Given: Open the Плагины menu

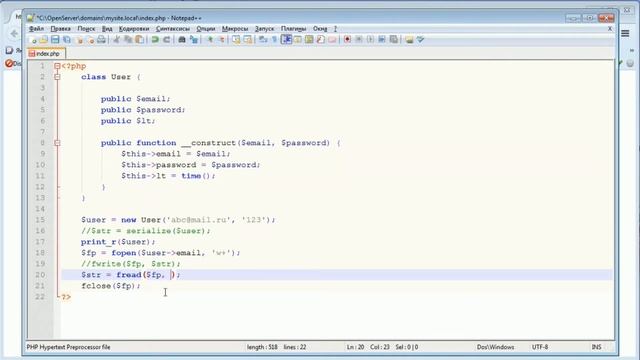Looking at the screenshot, I should tap(293, 29).
